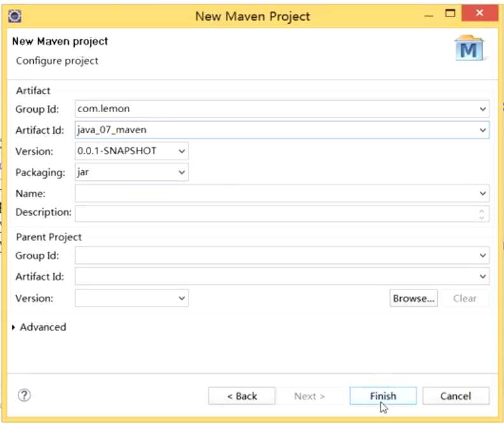Open the Name field dropdown arrow
This screenshot has width=504, height=424.
click(482, 193)
